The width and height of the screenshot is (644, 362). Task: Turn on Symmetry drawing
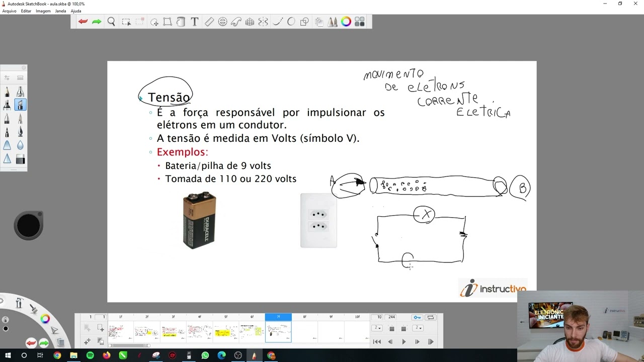pos(263,22)
